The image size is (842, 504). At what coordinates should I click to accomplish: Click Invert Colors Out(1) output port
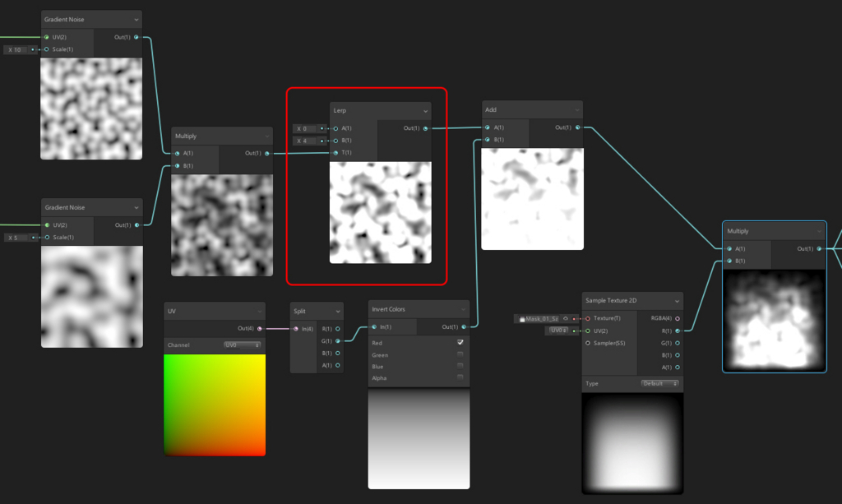click(x=464, y=327)
